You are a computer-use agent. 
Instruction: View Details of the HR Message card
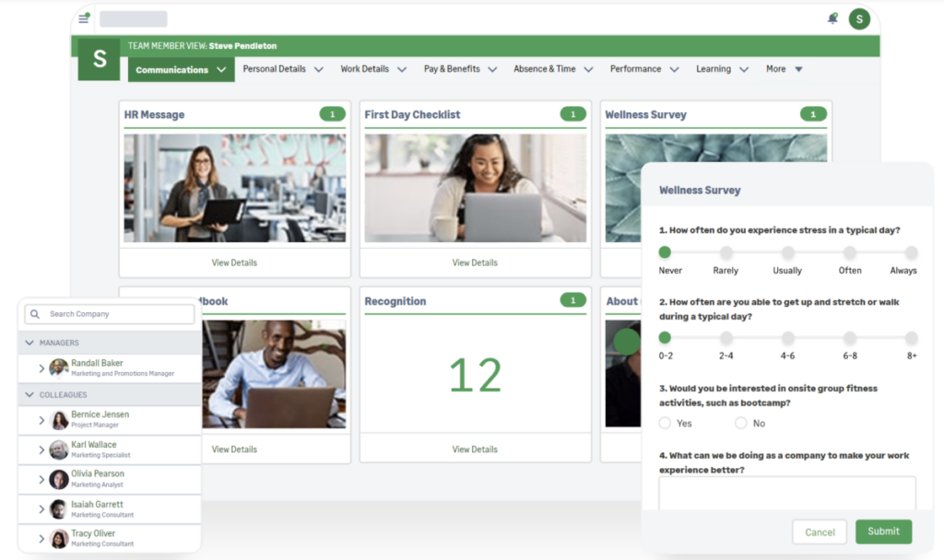(234, 262)
